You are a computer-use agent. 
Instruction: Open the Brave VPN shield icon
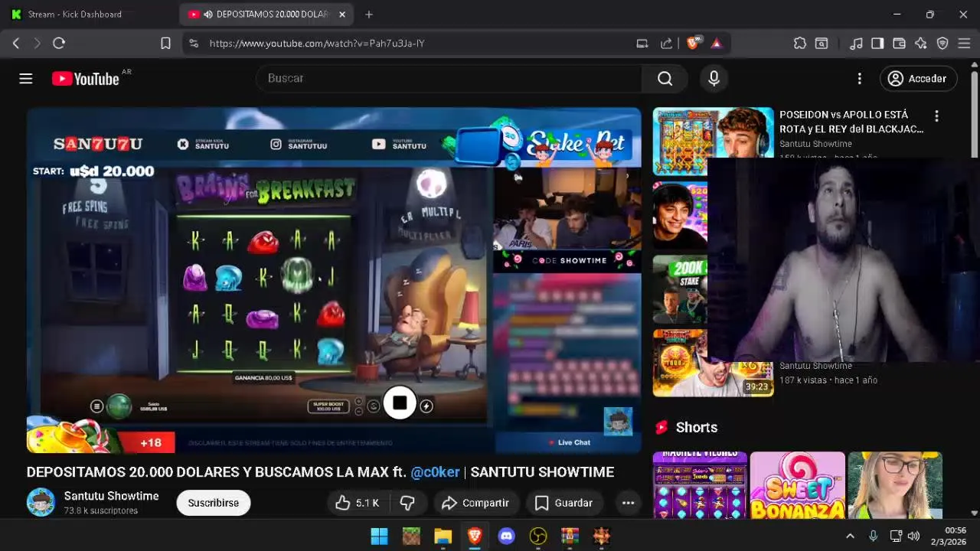pos(942,44)
